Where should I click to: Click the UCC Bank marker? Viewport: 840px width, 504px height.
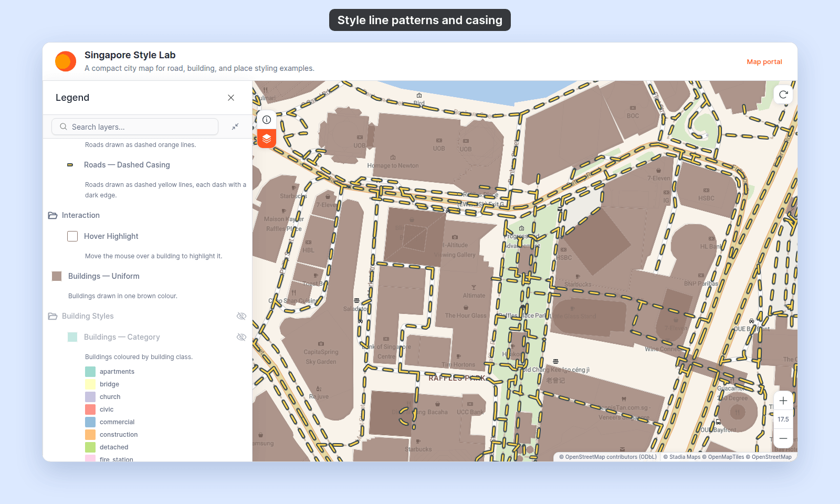(470, 404)
